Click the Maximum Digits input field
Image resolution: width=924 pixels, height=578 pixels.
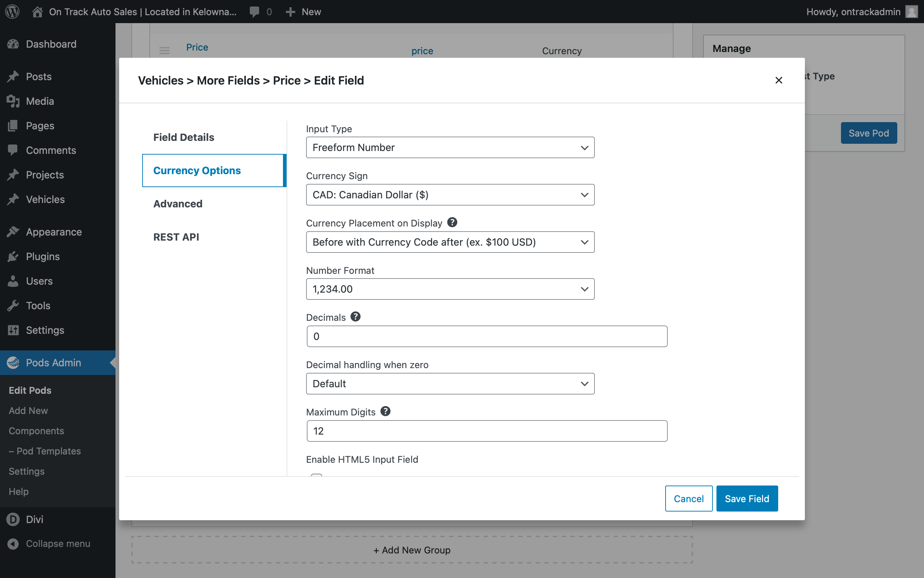click(487, 431)
